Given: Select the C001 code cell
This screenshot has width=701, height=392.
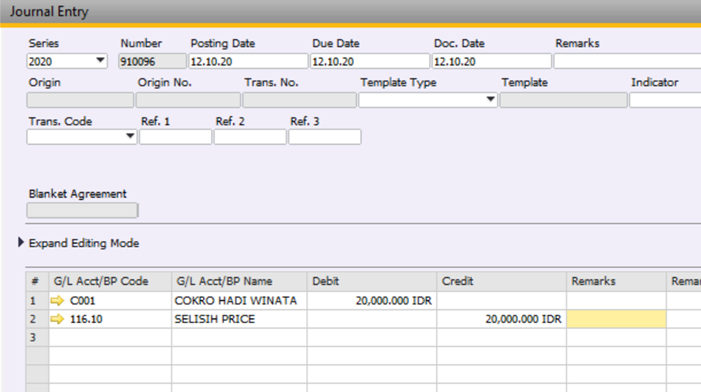Looking at the screenshot, I should [x=110, y=301].
